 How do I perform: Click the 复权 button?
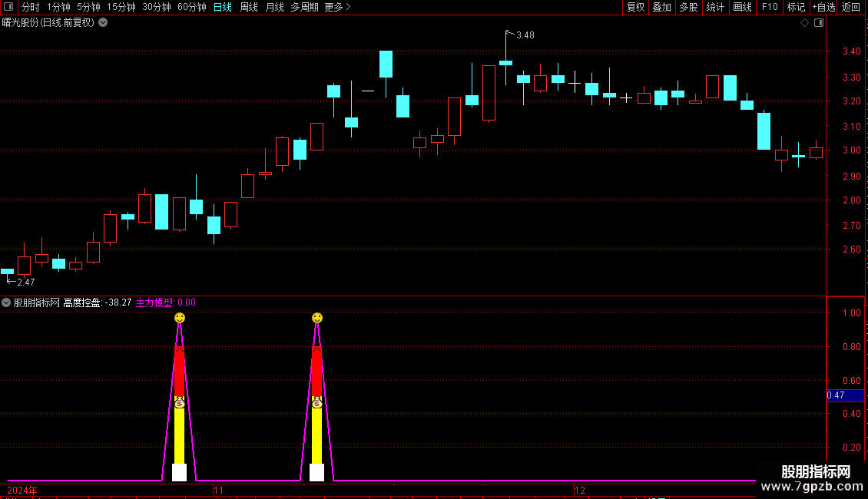tap(635, 7)
